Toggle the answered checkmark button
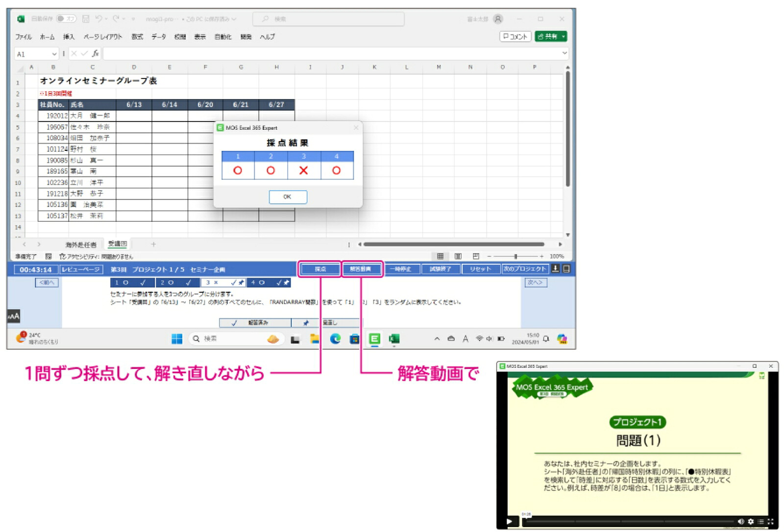The image size is (784, 532). pos(255,323)
